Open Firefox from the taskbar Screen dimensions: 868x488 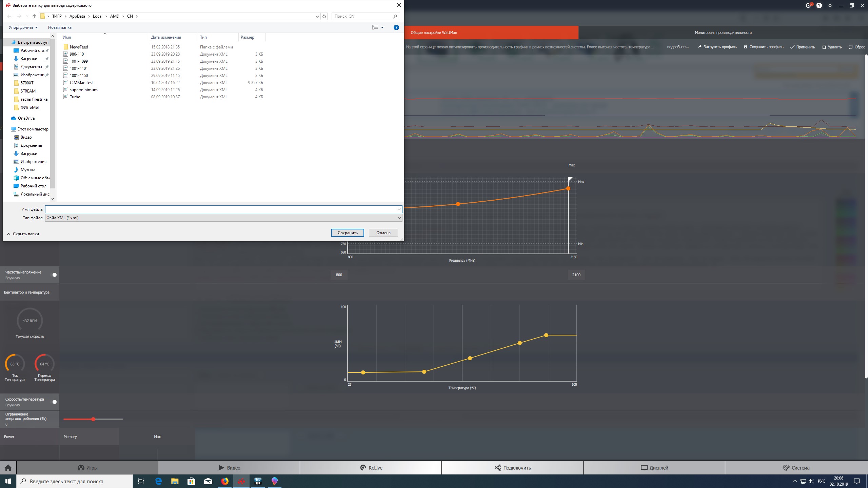coord(224,481)
